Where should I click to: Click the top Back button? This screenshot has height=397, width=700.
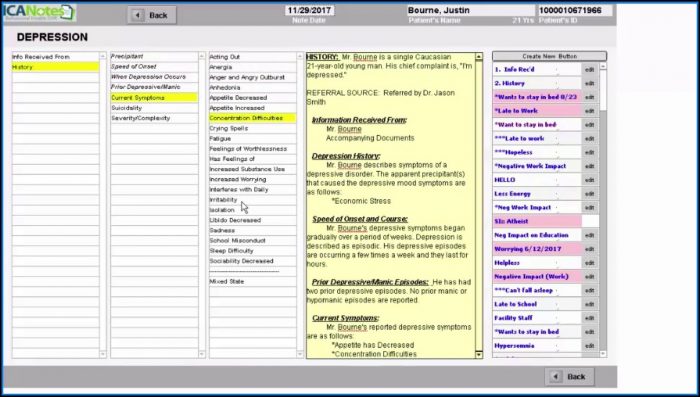[152, 15]
